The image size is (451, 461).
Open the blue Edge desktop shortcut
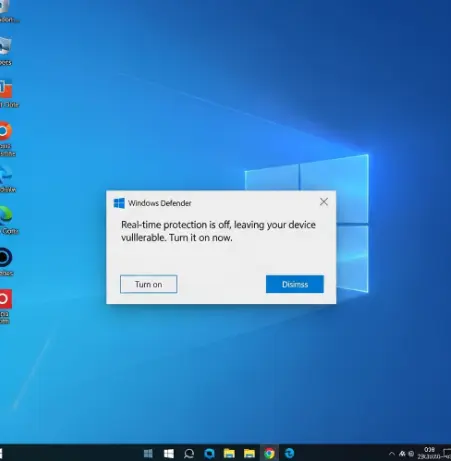click(5, 174)
